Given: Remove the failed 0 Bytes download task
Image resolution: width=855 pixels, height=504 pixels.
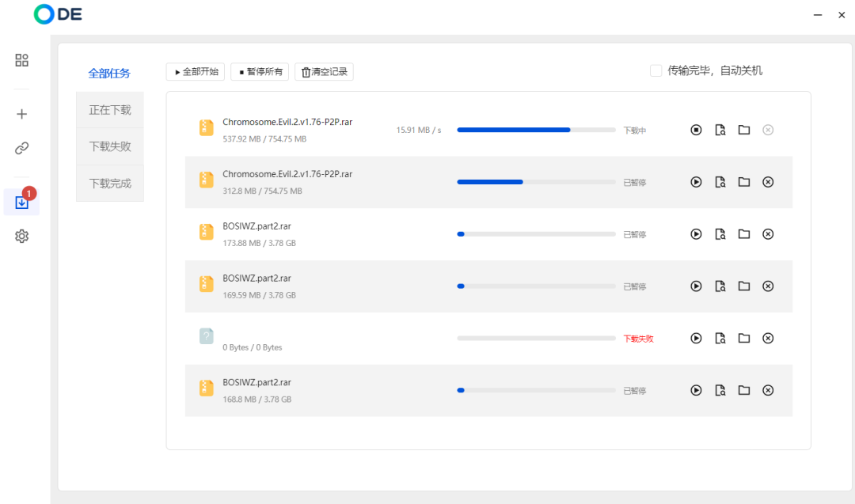Looking at the screenshot, I should click(767, 339).
